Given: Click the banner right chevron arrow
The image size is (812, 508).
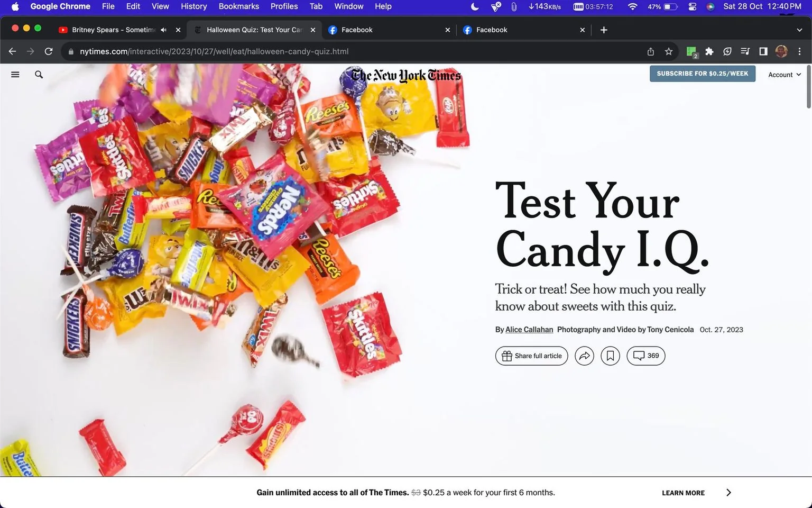Looking at the screenshot, I should (x=728, y=493).
